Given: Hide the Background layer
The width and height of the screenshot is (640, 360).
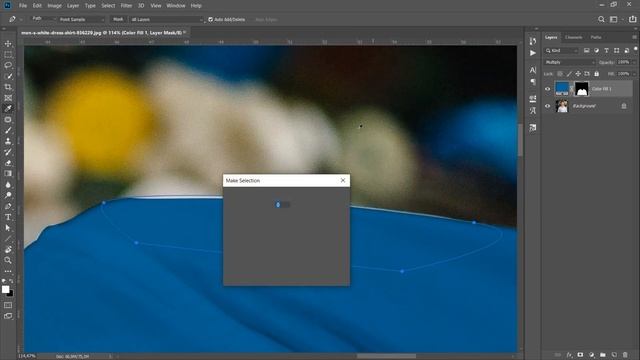Looking at the screenshot, I should 547,106.
